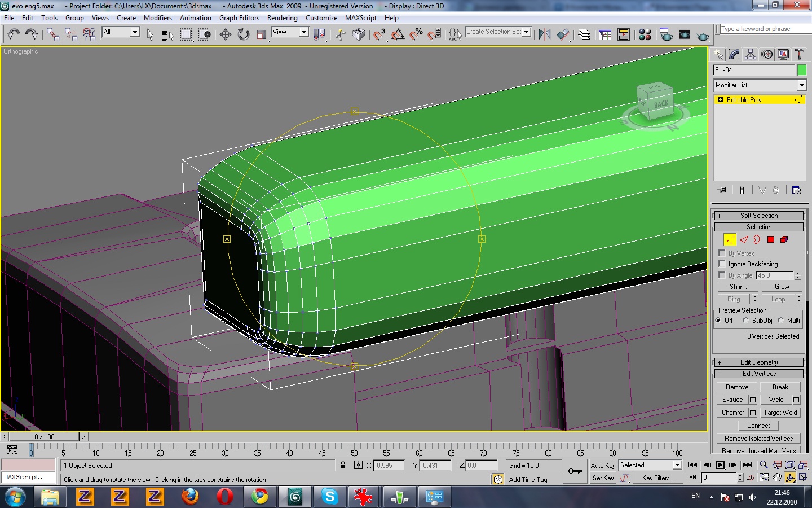Image resolution: width=812 pixels, height=508 pixels.
Task: Click the Chamfer button
Action: [732, 413]
